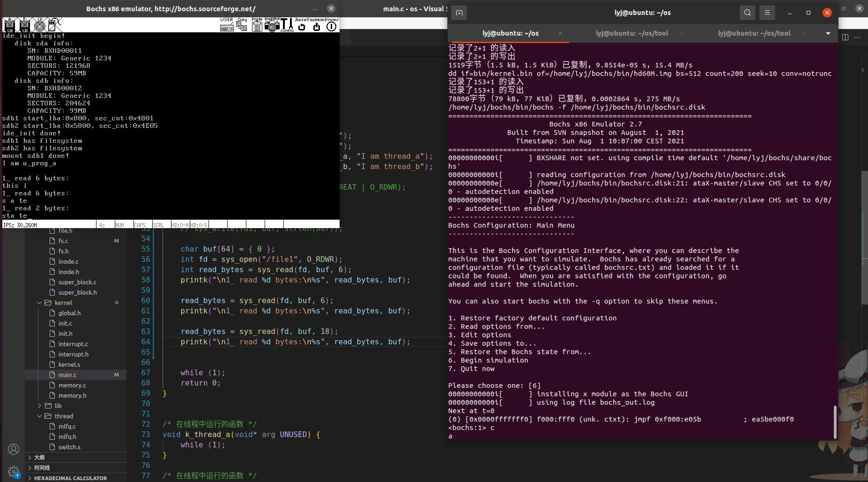
Task: Open terminal tab list dropdown arrow
Action: click(828, 33)
